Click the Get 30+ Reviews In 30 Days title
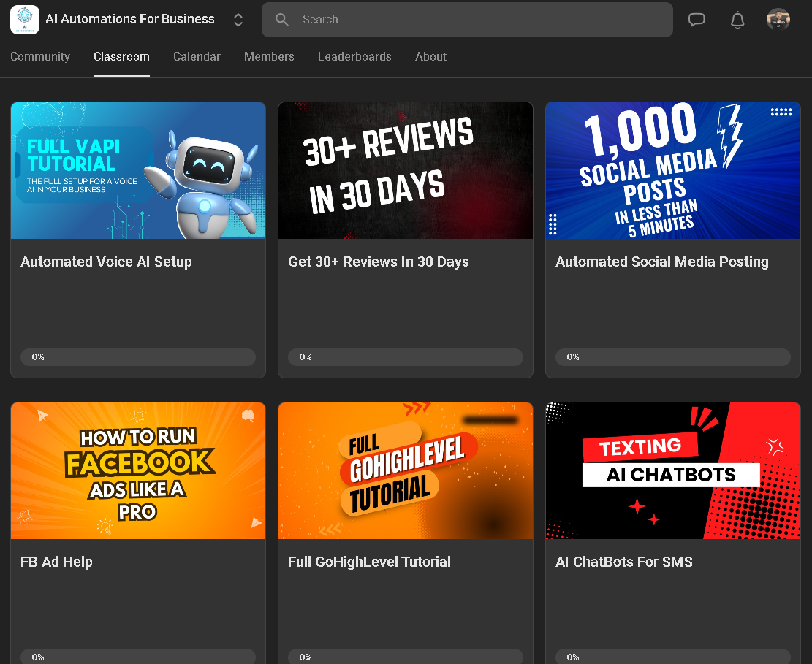Viewport: 812px width, 664px height. click(379, 262)
